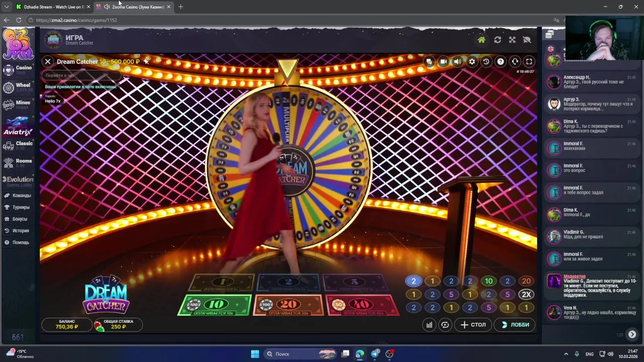This screenshot has width=644, height=362.
Task: Open Casino section in sidebar
Action: tap(18, 70)
